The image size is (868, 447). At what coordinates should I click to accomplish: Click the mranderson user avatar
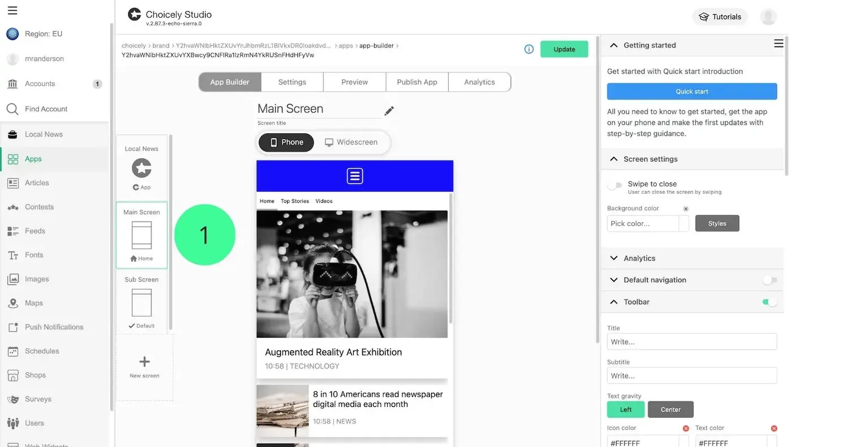tap(12, 59)
